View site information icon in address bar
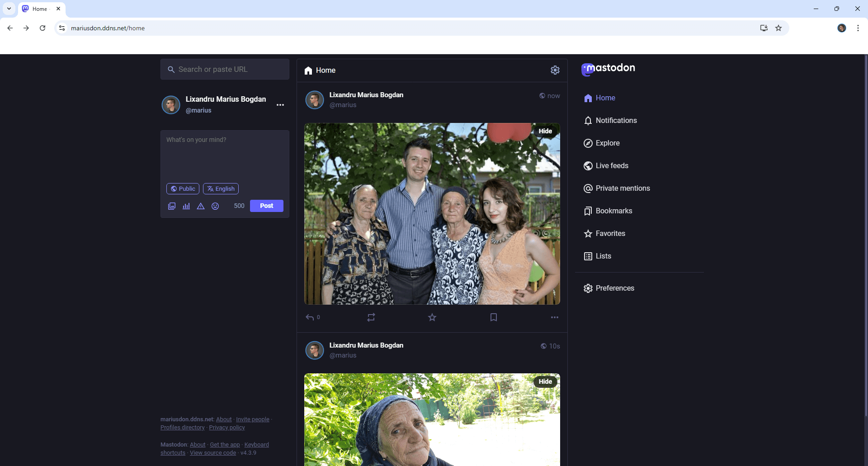 pos(62,28)
